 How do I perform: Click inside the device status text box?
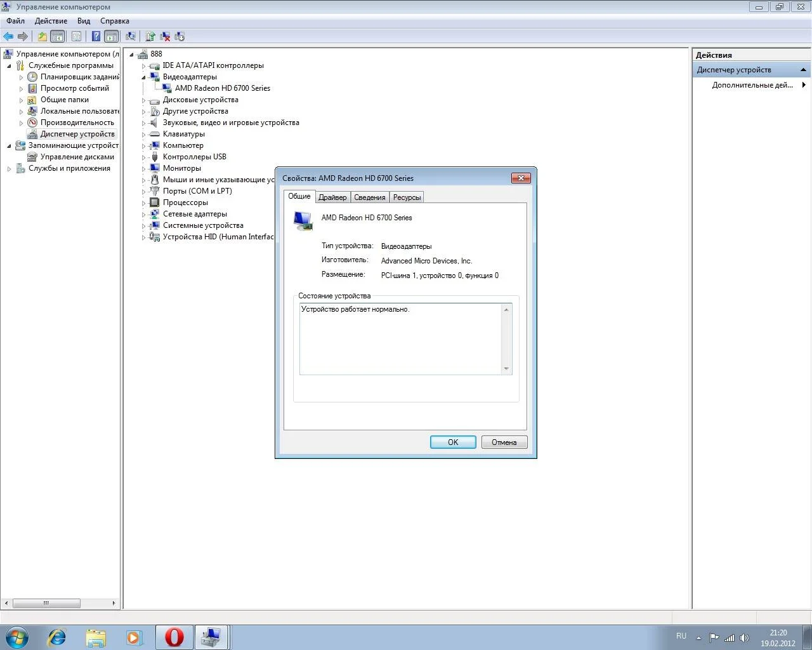tap(400, 339)
